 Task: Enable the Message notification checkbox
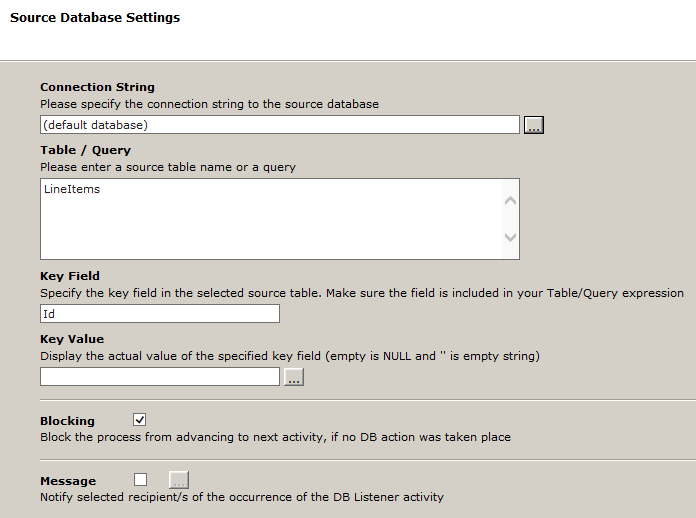[x=140, y=479]
